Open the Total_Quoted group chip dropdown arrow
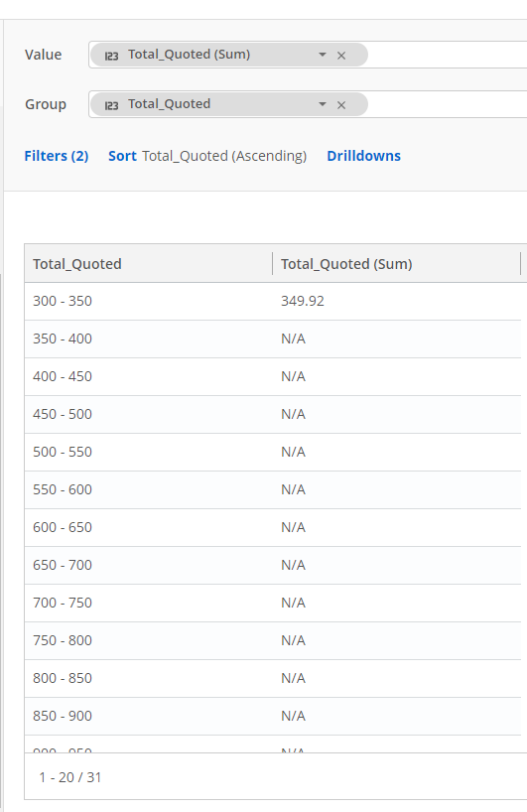The image size is (527, 812). pos(323,104)
